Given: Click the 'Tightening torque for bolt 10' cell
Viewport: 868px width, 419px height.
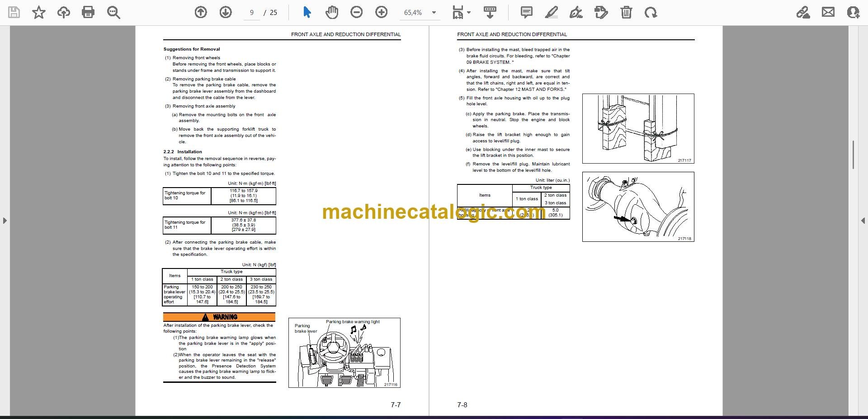Looking at the screenshot, I should click(x=187, y=196).
